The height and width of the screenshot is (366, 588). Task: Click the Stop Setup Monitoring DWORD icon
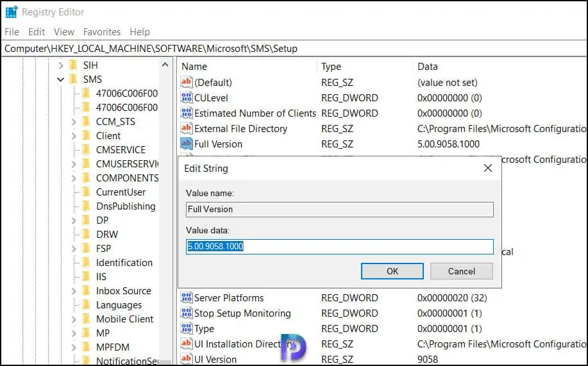click(x=187, y=313)
